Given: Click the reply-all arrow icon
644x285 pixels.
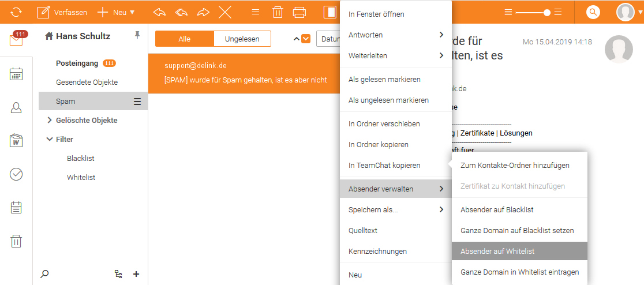Looking at the screenshot, I should point(182,12).
